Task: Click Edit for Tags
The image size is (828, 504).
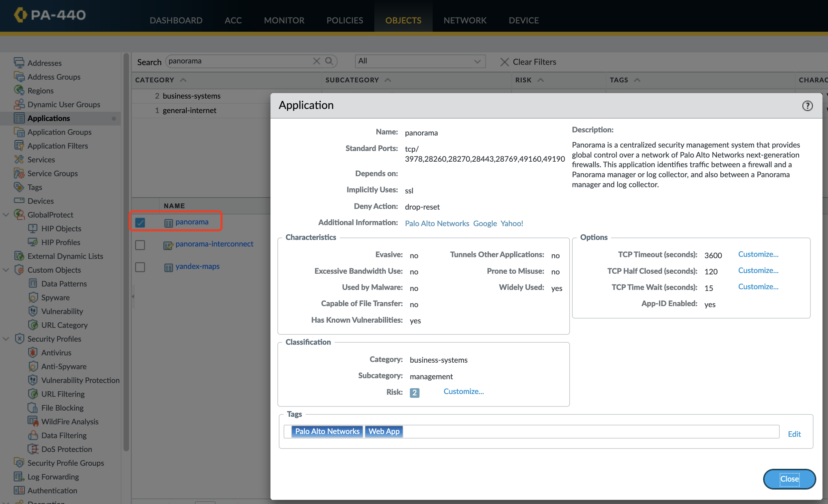Action: [794, 434]
